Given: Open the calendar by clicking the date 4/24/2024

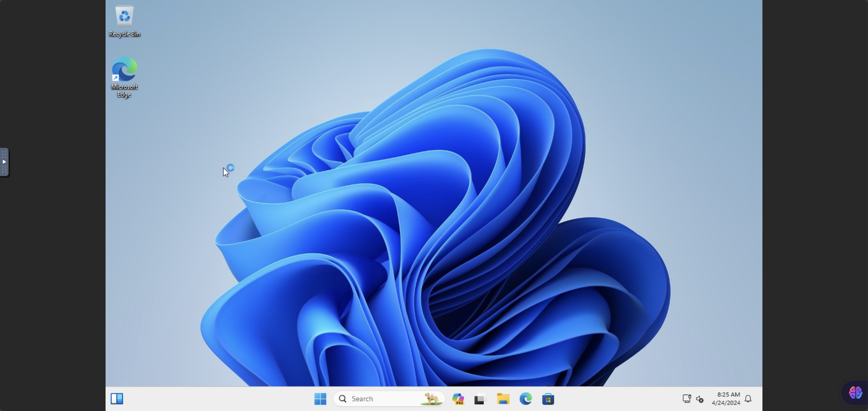Looking at the screenshot, I should 726,403.
